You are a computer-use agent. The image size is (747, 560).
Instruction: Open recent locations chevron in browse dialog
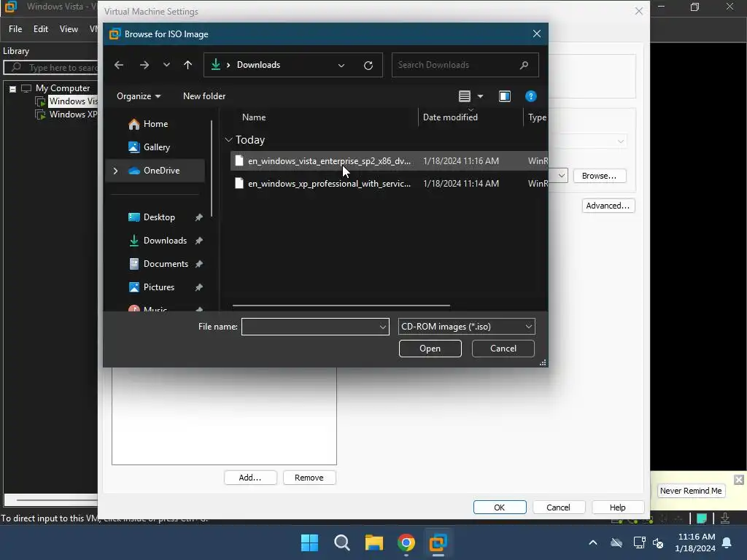tap(166, 65)
